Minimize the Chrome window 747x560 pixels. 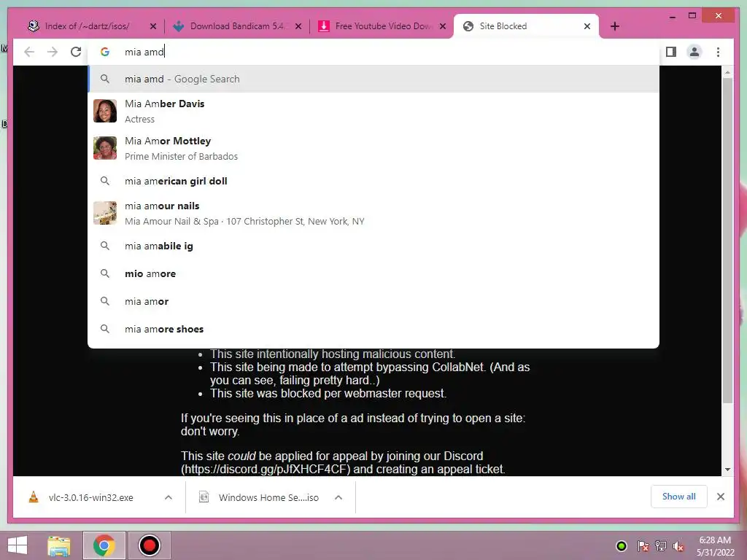[x=672, y=16]
